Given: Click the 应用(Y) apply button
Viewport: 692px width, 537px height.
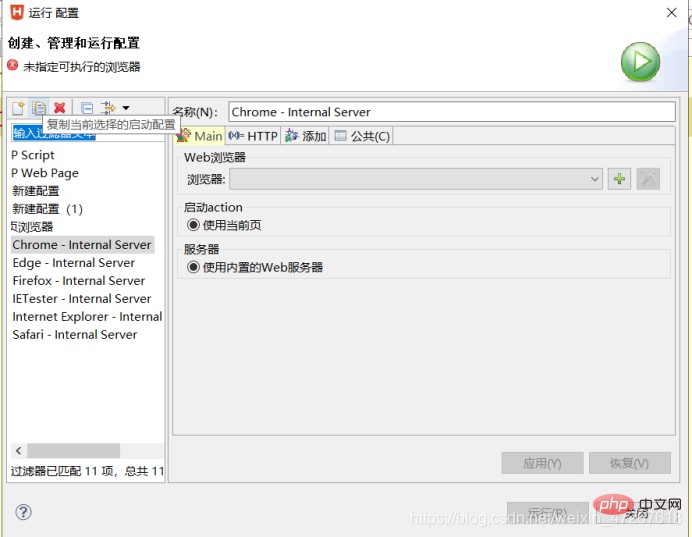Looking at the screenshot, I should [542, 463].
